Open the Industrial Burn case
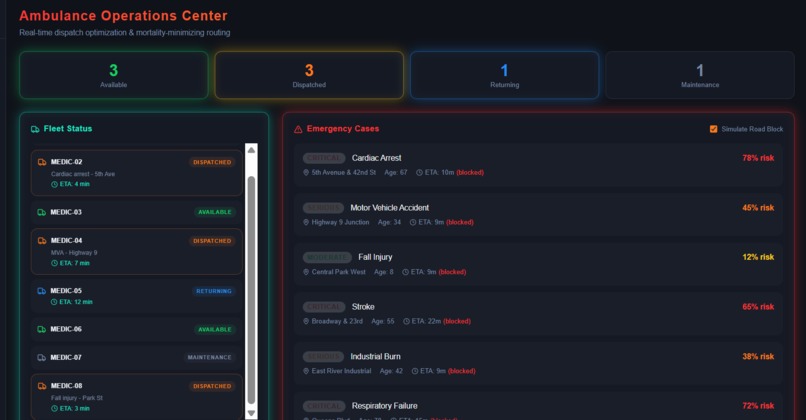 (x=538, y=363)
